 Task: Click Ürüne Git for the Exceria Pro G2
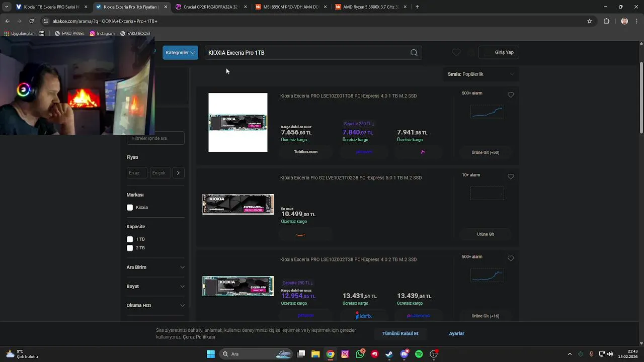[486, 234]
